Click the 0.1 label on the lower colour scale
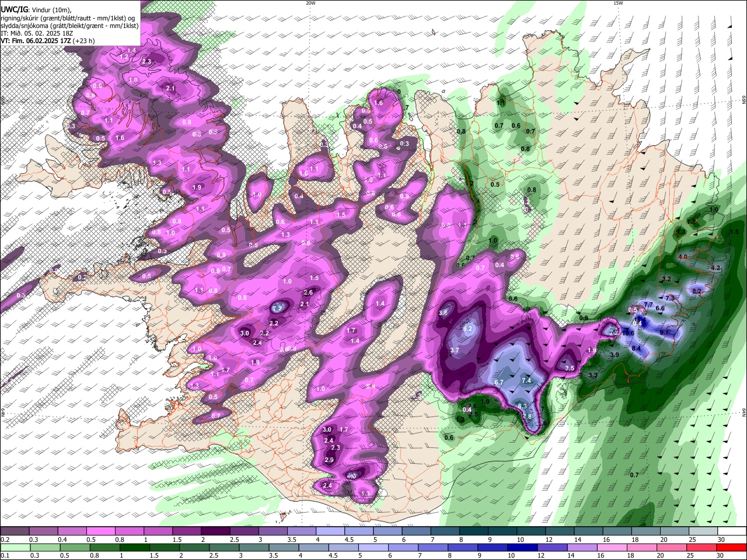747x560 pixels. coord(5,556)
